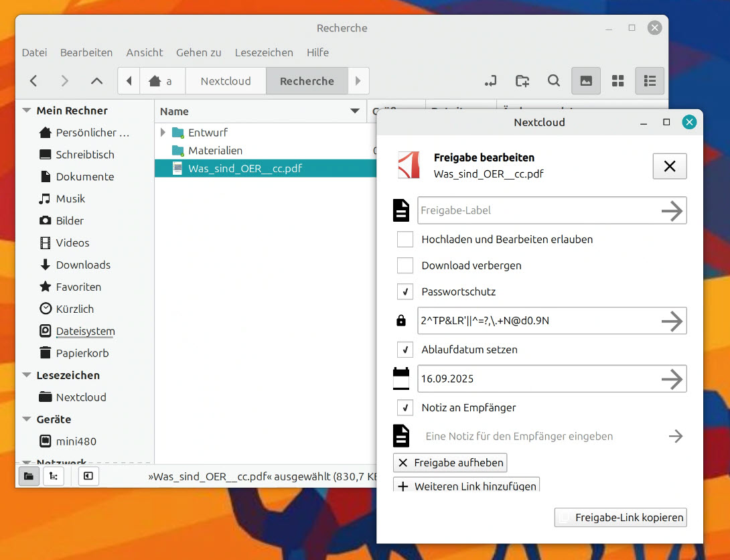Disable Passwortschutz checkbox
The image size is (730, 560).
tap(405, 291)
